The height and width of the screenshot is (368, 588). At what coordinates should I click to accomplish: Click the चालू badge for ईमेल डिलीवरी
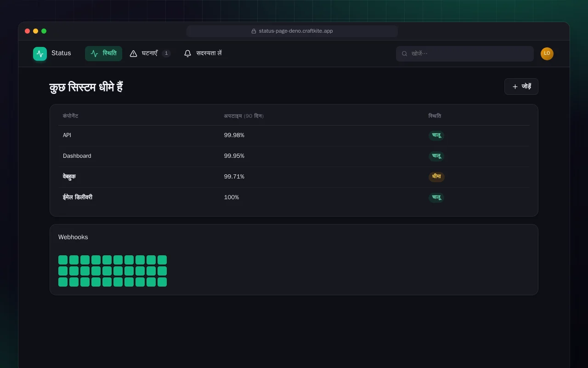click(x=436, y=198)
